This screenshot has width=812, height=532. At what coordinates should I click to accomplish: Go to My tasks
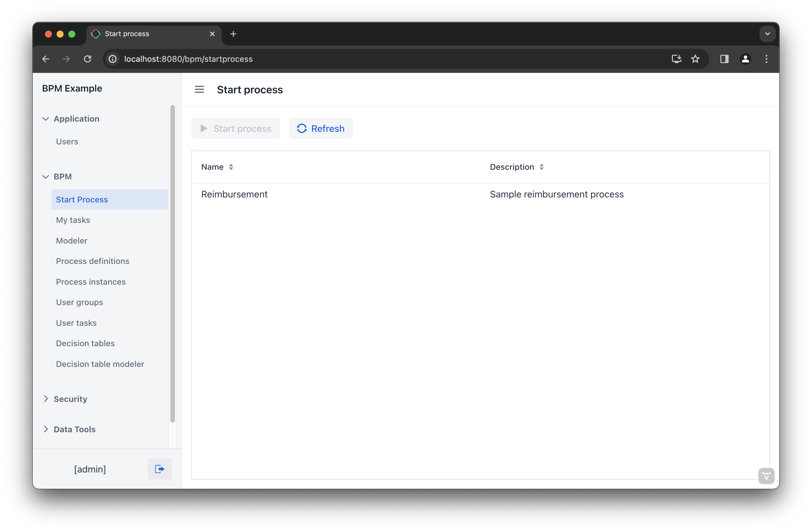click(x=73, y=220)
